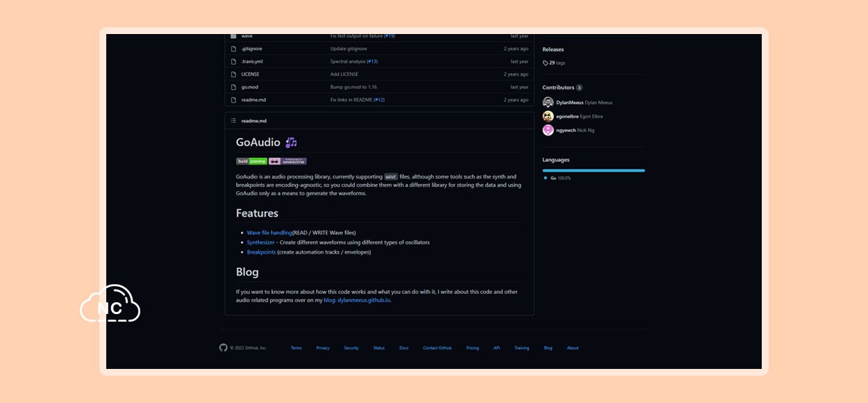Open the .travis.yml file
This screenshot has width=868, height=403.
252,61
